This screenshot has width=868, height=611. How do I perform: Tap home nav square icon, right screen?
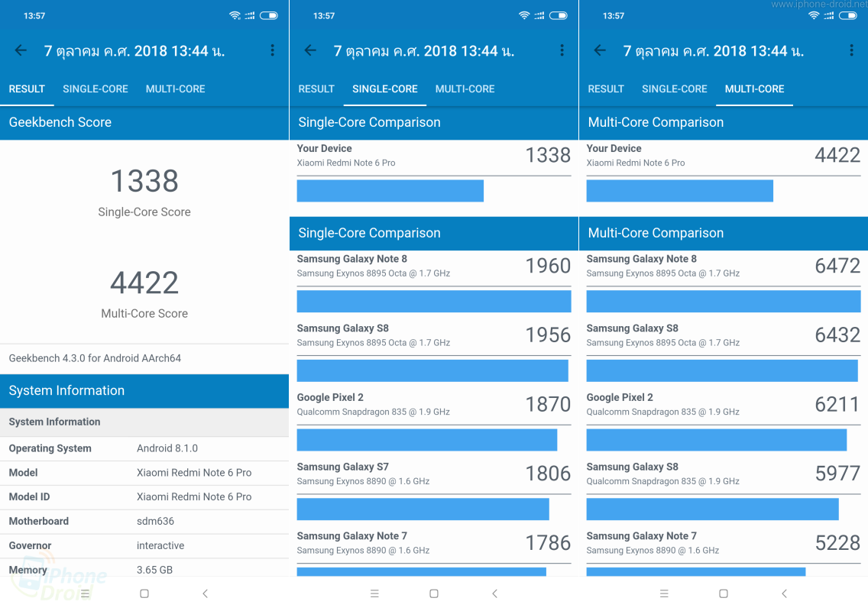pos(724,594)
